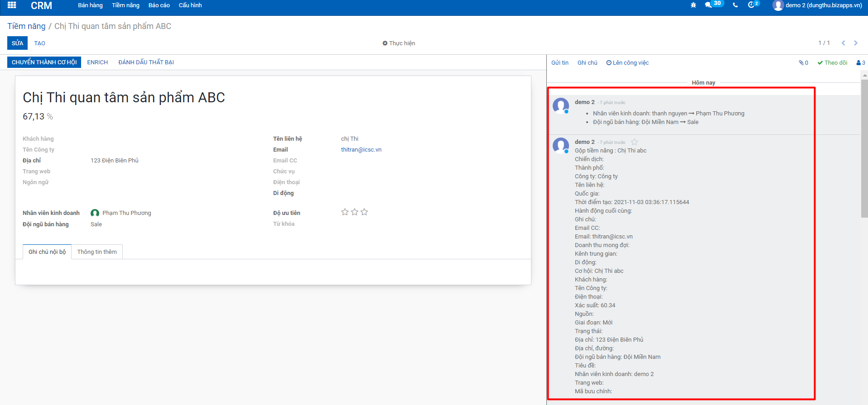The image size is (868, 405).
Task: Click ĐÁNH DẤU THẤT BẠI button
Action: 146,62
